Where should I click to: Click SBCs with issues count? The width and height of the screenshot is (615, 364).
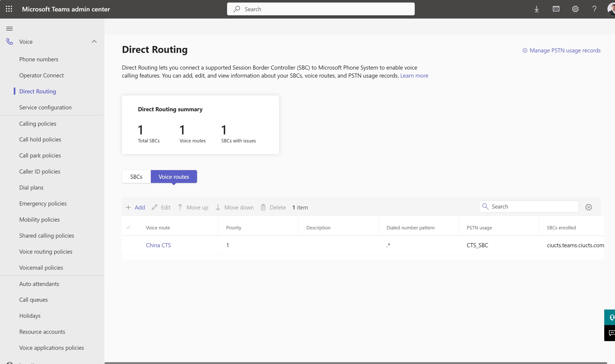(224, 130)
